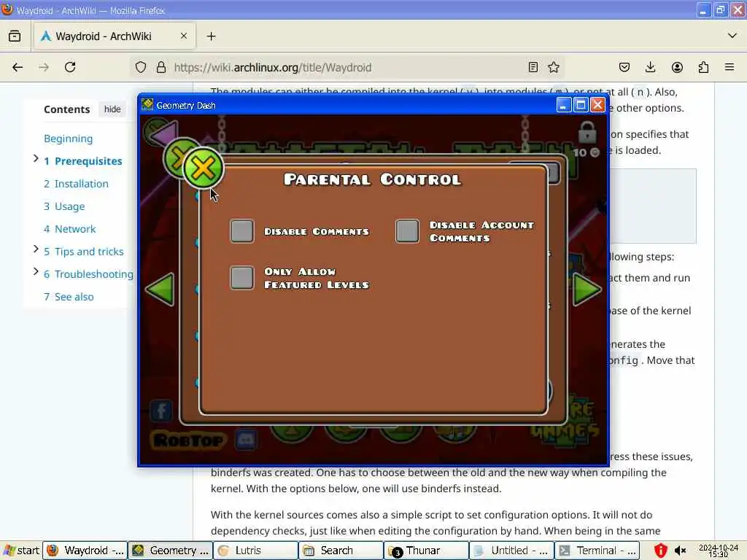Screen dimensions: 747x560
Task: Go to Beginning in Contents
Action: pos(68,139)
